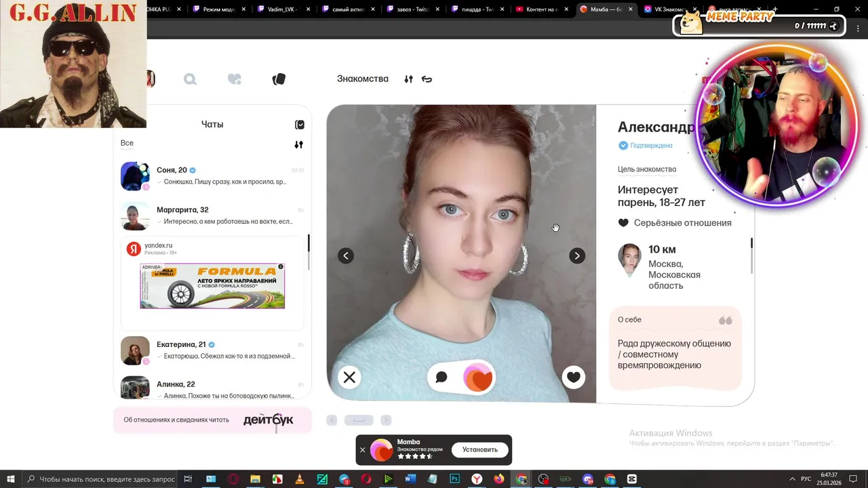Click the Windows Start button
Viewport: 868px width, 488px height.
[x=11, y=479]
